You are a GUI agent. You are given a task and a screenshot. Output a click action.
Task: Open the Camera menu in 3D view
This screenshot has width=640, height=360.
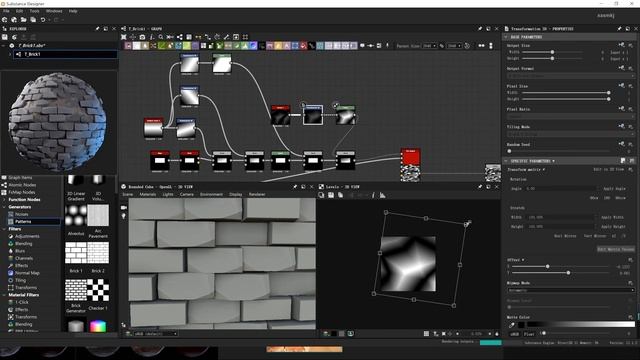[x=187, y=194]
